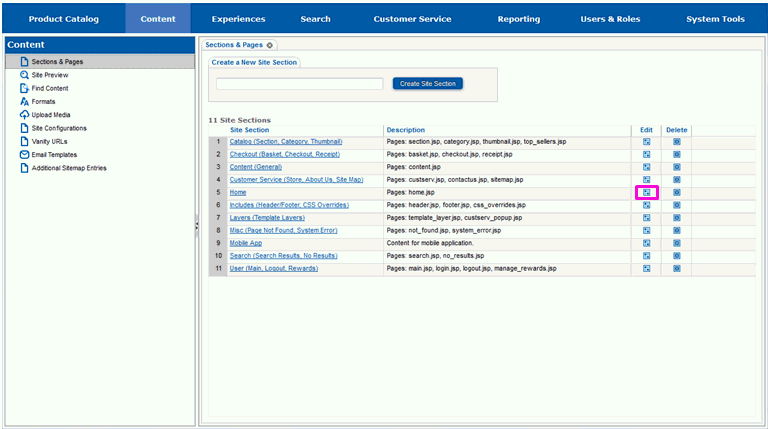Viewport: 768px width, 429px height.
Task: Click the edit icon for Misc section
Action: [647, 231]
